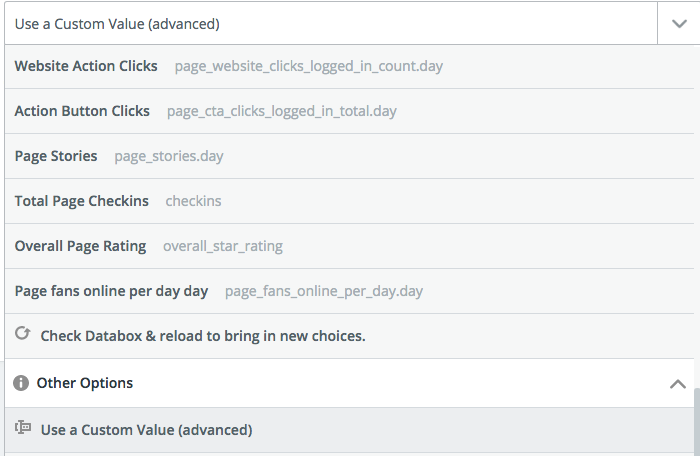This screenshot has width=700, height=456.
Task: Click the reload arrow icon beside Check Databox
Action: [x=22, y=334]
